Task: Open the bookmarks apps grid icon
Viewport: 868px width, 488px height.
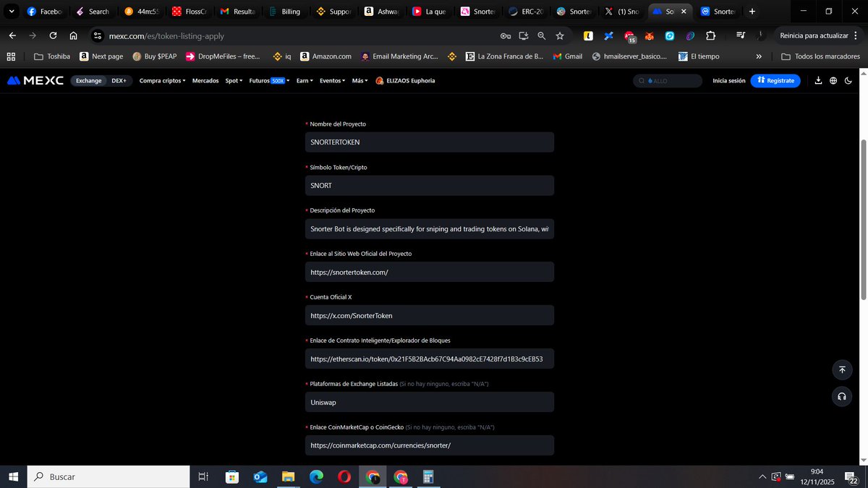Action: pos(11,56)
